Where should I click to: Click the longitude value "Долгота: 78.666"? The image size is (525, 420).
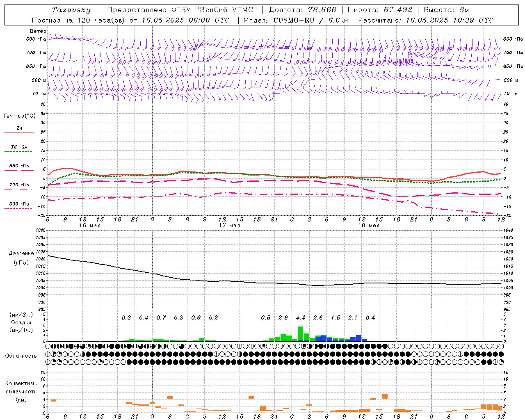(x=303, y=10)
